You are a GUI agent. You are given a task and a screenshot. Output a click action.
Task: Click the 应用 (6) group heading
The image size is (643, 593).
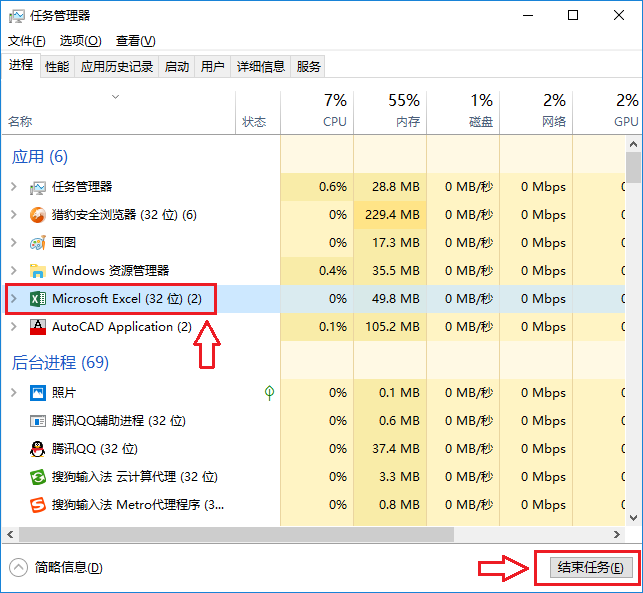pos(40,157)
